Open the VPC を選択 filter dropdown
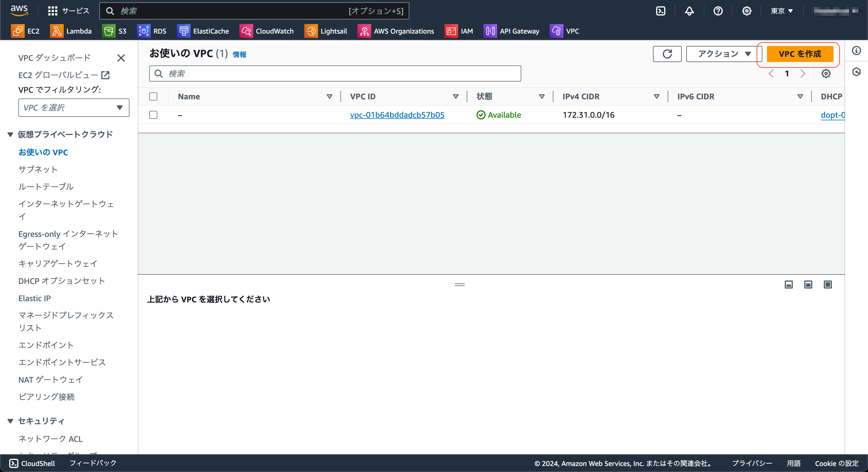This screenshot has width=868, height=472. coord(74,108)
